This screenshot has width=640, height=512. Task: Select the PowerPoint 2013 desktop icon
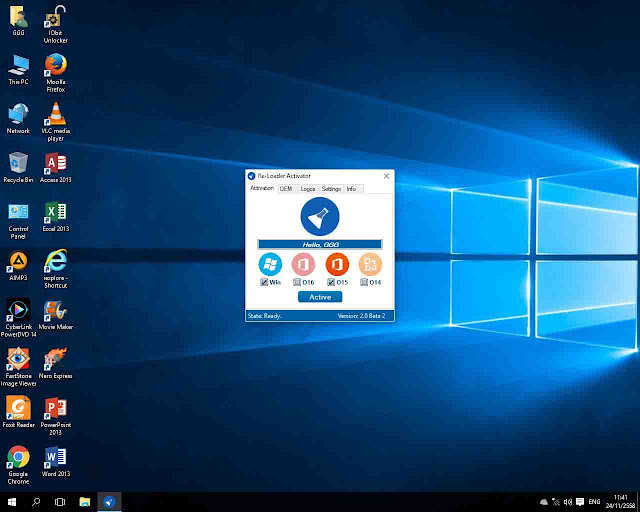click(56, 416)
